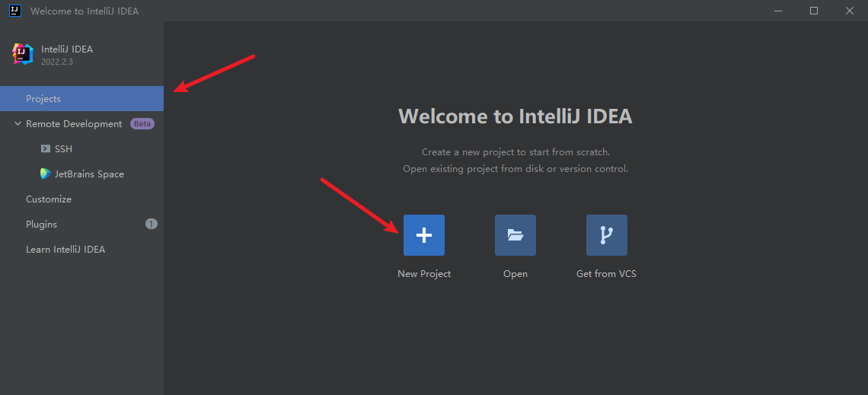
Task: Click the Get from VCS label
Action: point(606,274)
